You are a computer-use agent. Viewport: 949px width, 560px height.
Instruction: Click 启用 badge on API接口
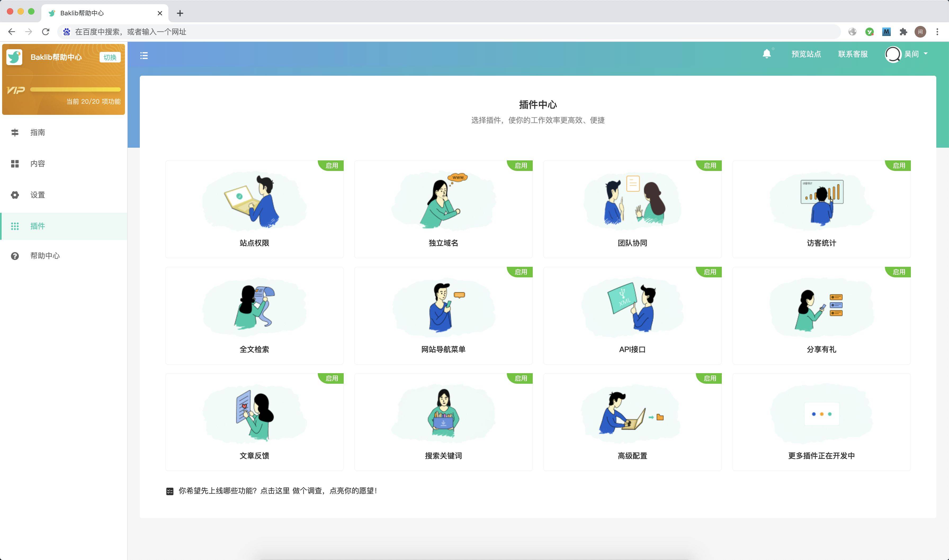click(x=709, y=272)
